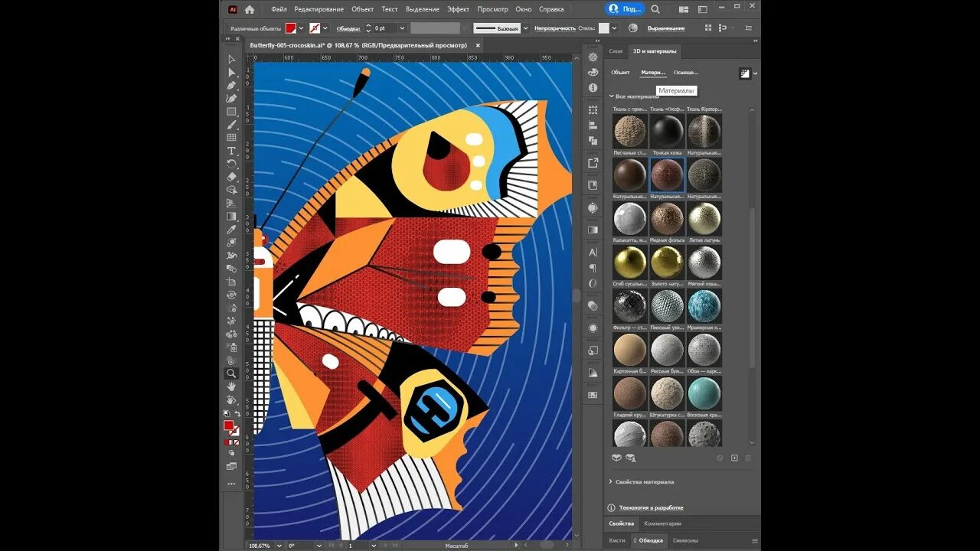Viewport: 980px width, 551px height.
Task: Open the graphic style dropdown arrow
Action: (x=614, y=28)
